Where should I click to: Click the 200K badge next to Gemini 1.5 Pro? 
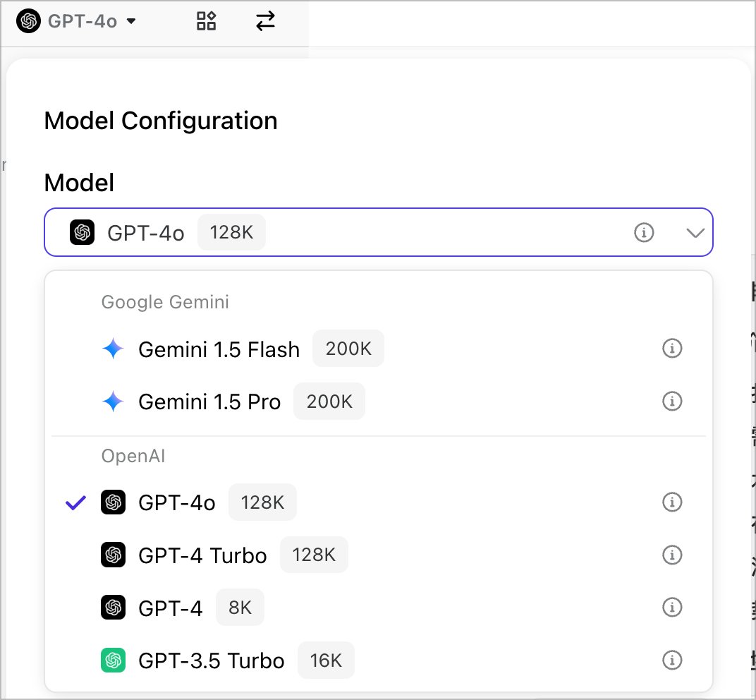click(x=329, y=402)
